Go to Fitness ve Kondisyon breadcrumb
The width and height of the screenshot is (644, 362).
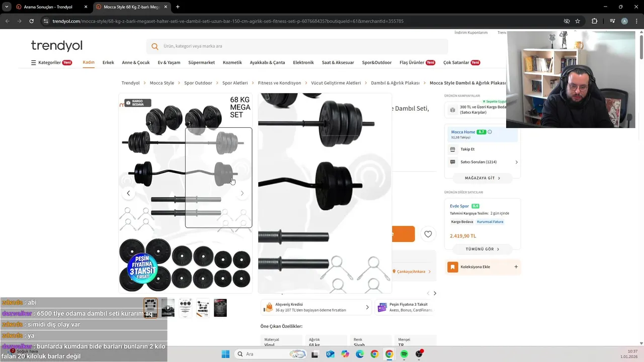(279, 83)
